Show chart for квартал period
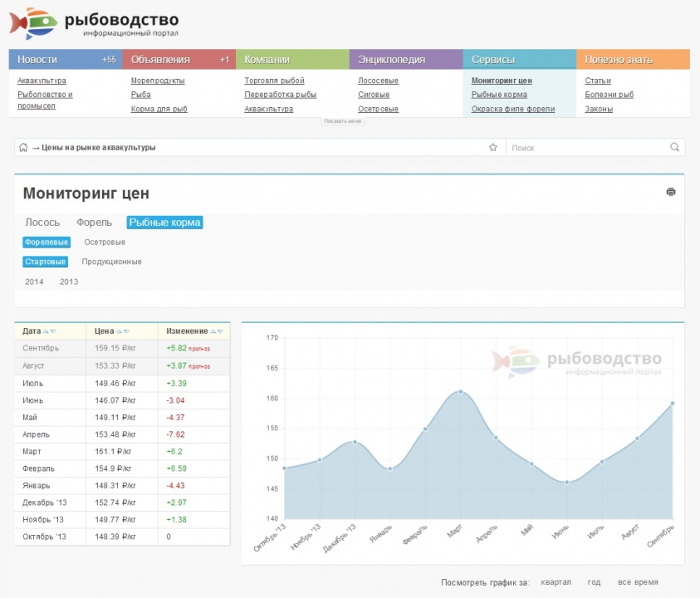 pos(556,582)
